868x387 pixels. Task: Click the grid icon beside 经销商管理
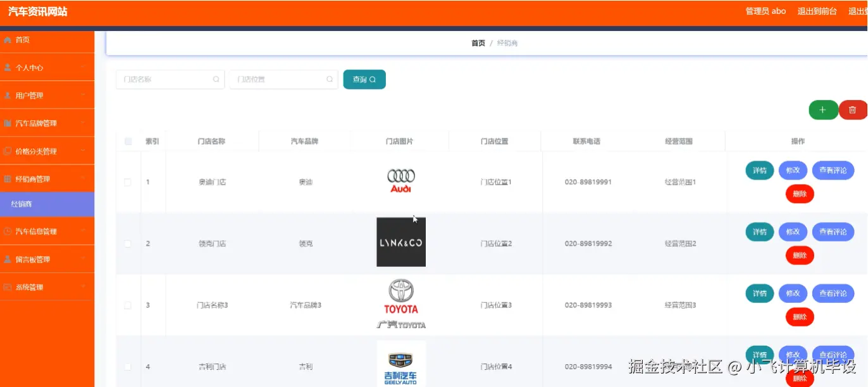[8, 179]
